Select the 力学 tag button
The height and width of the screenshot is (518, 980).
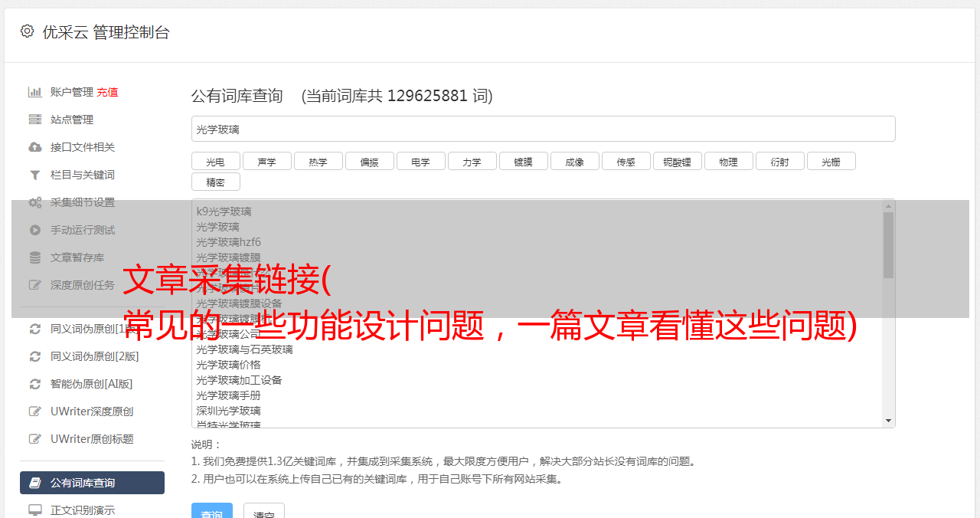click(472, 161)
